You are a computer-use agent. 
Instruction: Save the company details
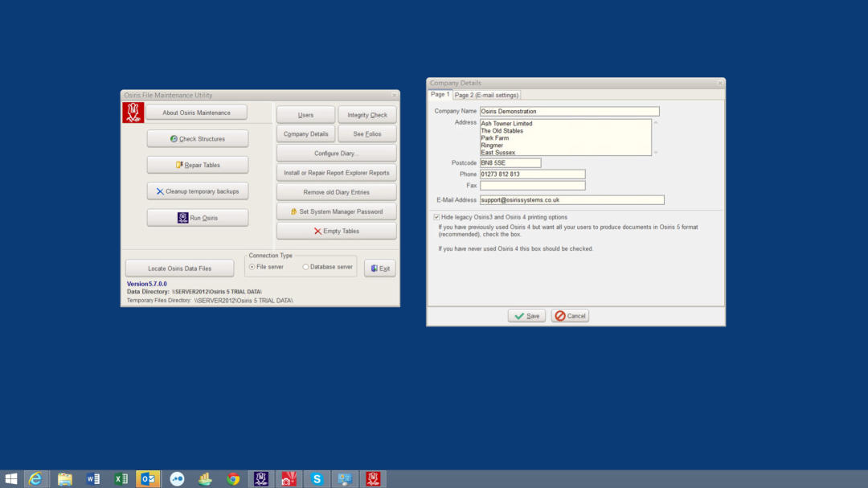tap(526, 316)
